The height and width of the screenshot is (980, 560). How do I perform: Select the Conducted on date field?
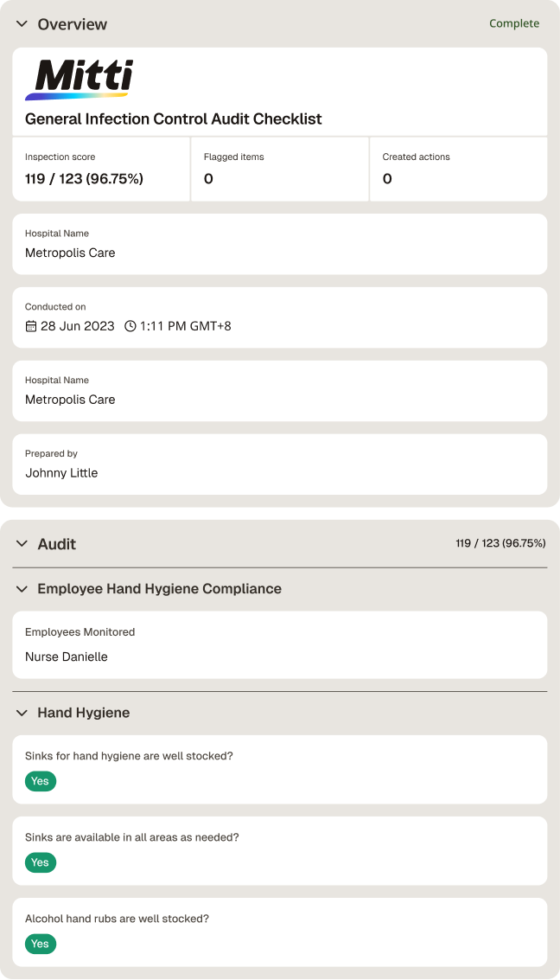pos(280,317)
